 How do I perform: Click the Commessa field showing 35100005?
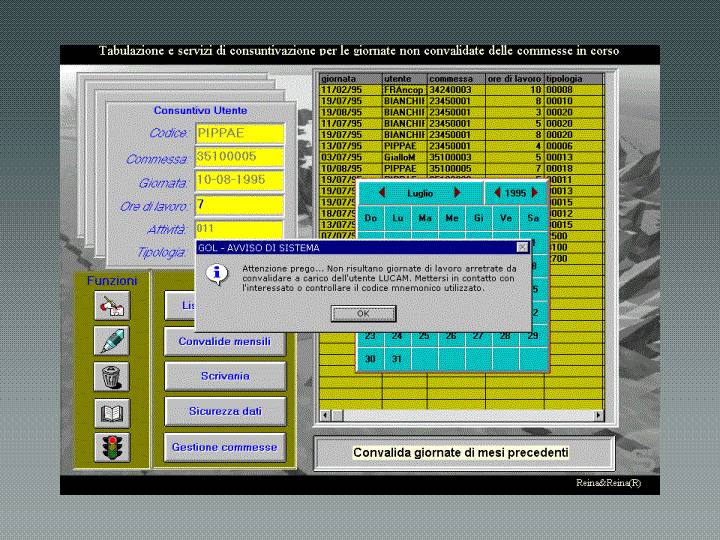[x=240, y=157]
